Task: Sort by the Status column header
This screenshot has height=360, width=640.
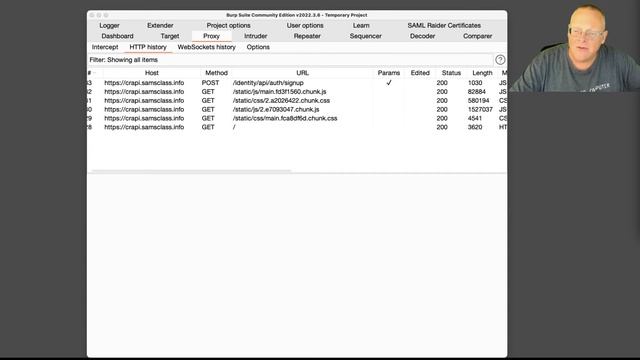Action: (x=451, y=73)
